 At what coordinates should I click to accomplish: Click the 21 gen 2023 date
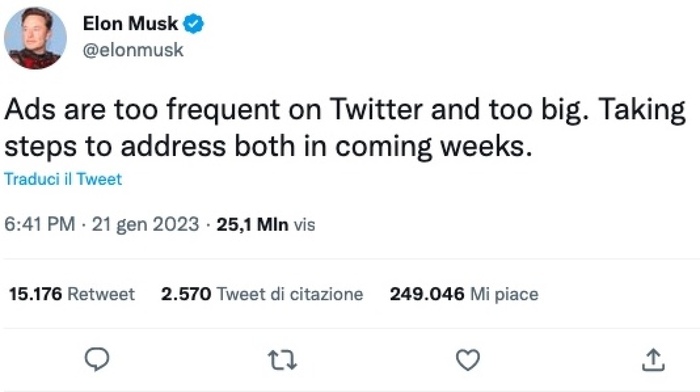(x=145, y=224)
